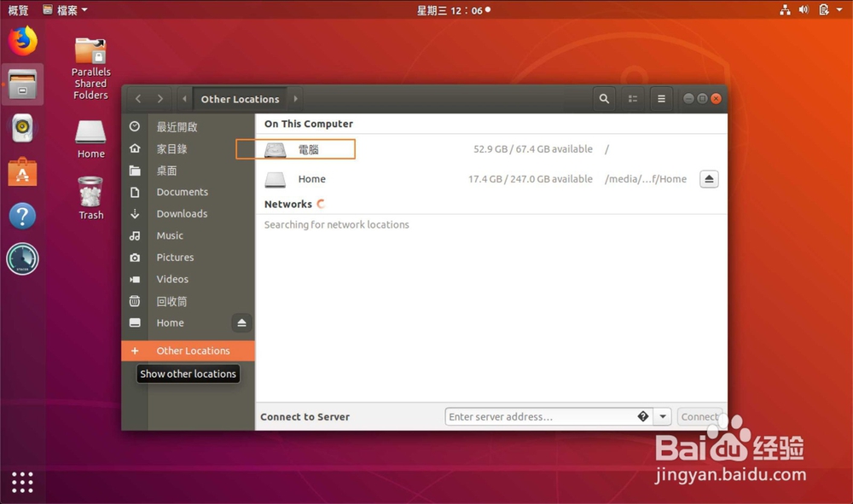Open the hamburger menu in Files
Screen dimensions: 853x504
[x=662, y=99]
